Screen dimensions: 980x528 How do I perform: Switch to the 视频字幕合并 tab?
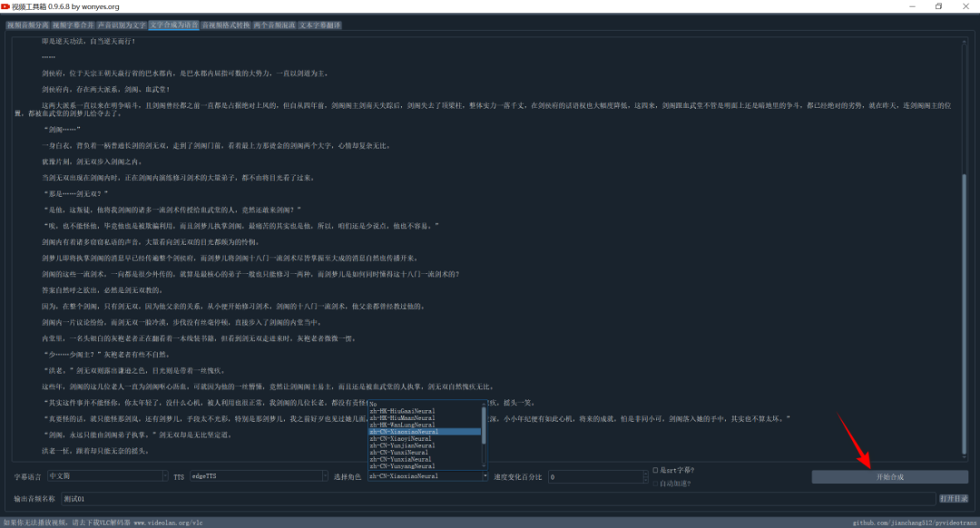click(73, 25)
